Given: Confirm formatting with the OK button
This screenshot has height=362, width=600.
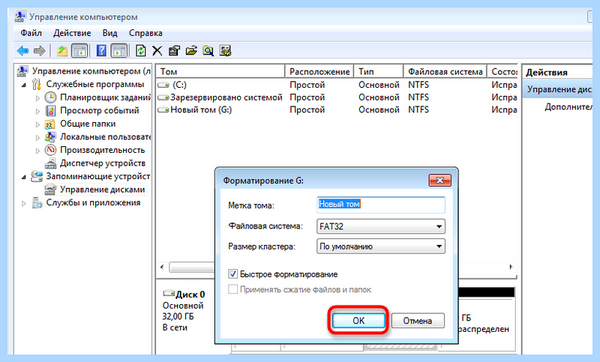Looking at the screenshot, I should pyautogui.click(x=359, y=321).
